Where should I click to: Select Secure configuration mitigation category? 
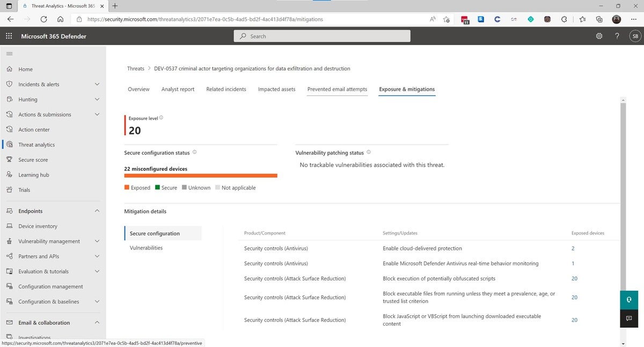163,233
